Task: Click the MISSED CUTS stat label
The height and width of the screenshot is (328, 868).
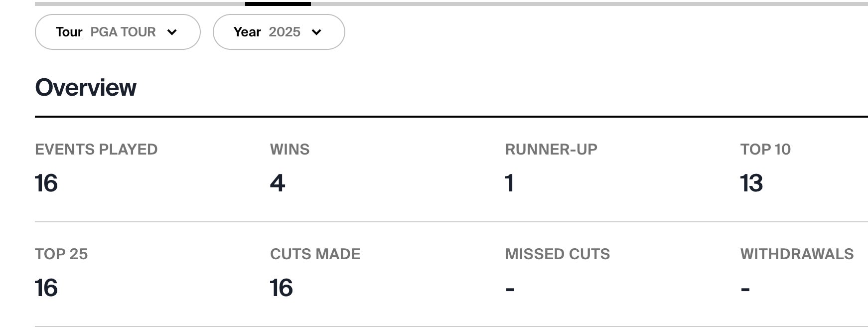Action: [558, 254]
